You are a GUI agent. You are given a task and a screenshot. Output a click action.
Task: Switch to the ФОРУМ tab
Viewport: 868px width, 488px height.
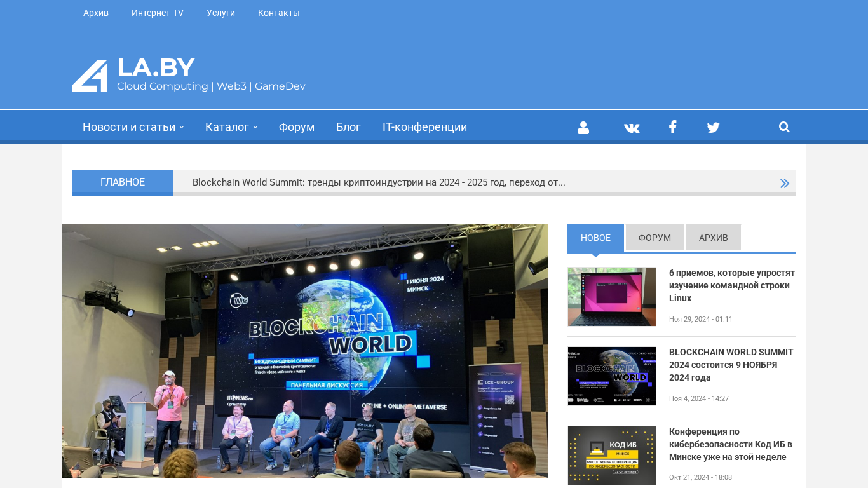[x=654, y=238]
